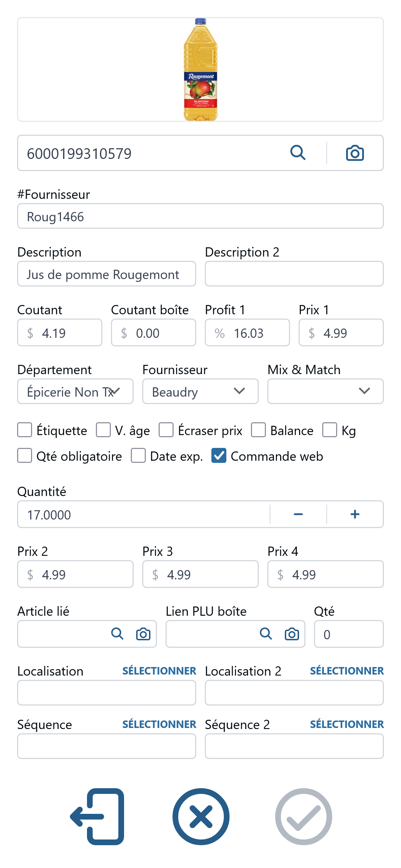Search for a linked article via Article lié magnifier
This screenshot has height=868, width=401.
click(117, 634)
